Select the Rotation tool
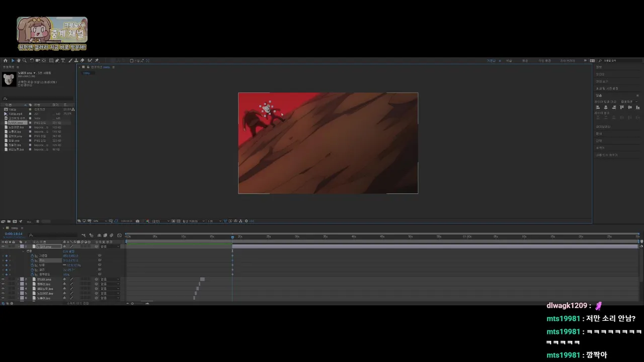Screen dimensions: 644x362 coord(32,60)
